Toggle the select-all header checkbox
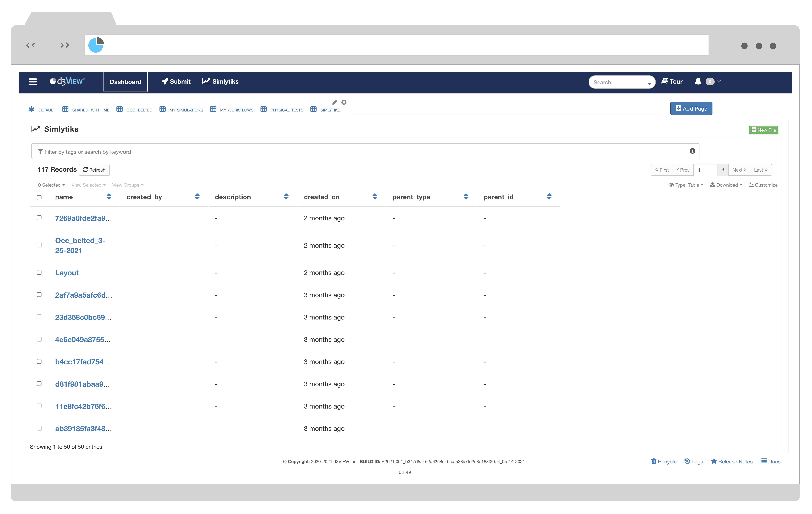812x514 pixels. [39, 198]
